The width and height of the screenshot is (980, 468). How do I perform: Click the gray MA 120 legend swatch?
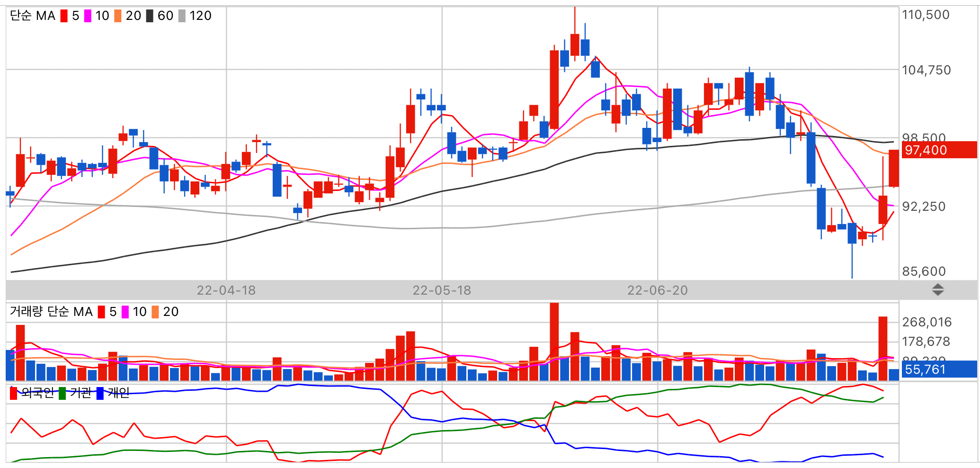coord(182,16)
